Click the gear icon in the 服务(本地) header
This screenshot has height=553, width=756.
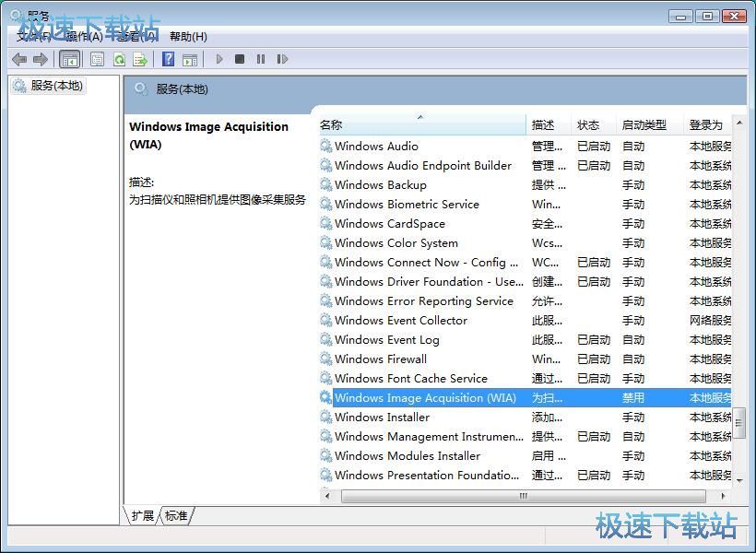pyautogui.click(x=141, y=89)
